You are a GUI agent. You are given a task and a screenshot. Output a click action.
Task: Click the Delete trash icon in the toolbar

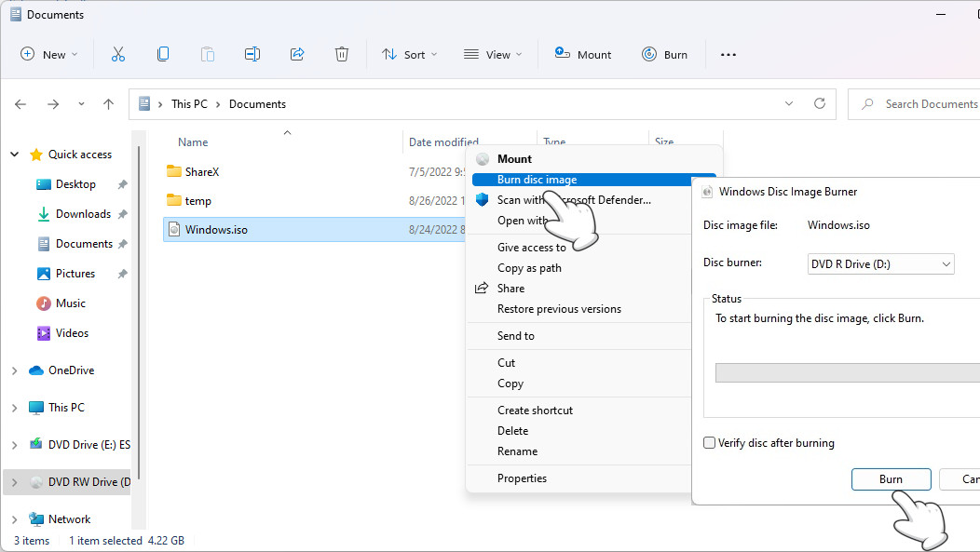[x=342, y=54]
